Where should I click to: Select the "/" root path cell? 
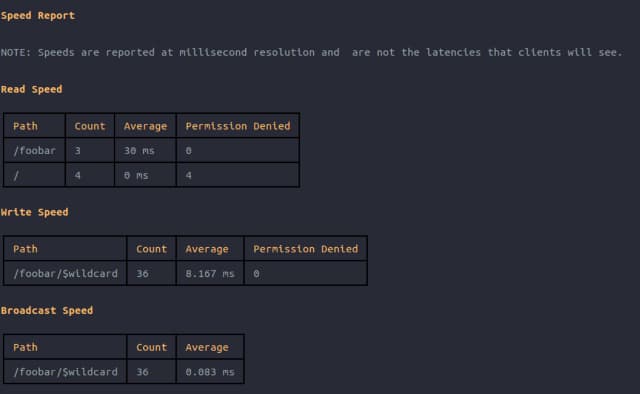click(34, 175)
